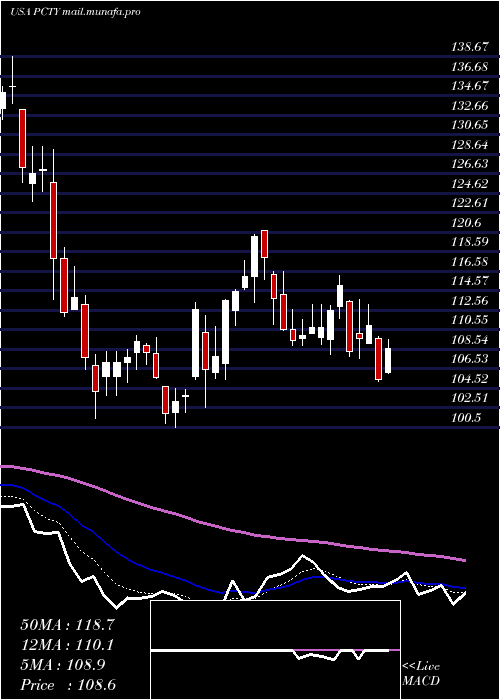The image size is (500, 700).
Task: Select the 100.5 price axis label
Action: [x=466, y=417]
